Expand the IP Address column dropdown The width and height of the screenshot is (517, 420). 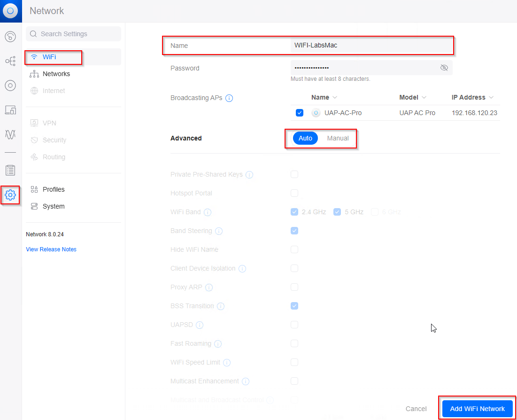(491, 97)
